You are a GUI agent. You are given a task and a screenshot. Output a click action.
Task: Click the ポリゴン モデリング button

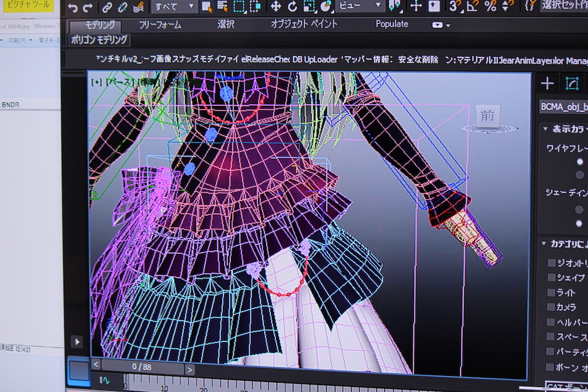[x=99, y=40]
